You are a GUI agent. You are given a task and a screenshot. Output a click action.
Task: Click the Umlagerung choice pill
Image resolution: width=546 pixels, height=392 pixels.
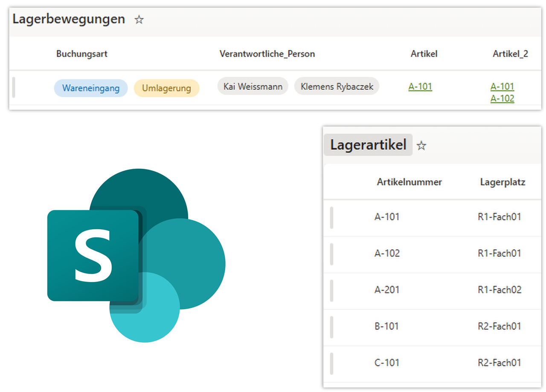click(166, 88)
